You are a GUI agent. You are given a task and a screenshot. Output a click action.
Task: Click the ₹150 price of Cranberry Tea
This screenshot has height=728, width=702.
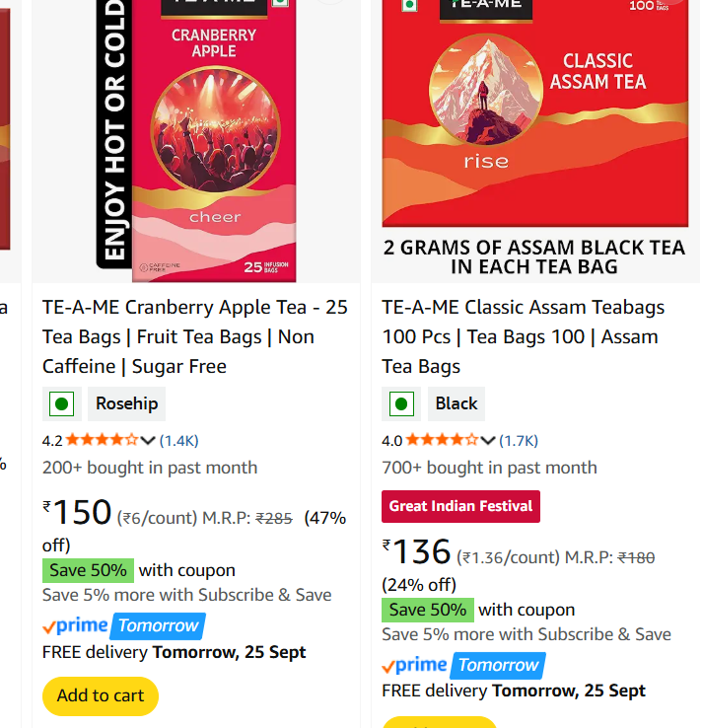coord(79,513)
